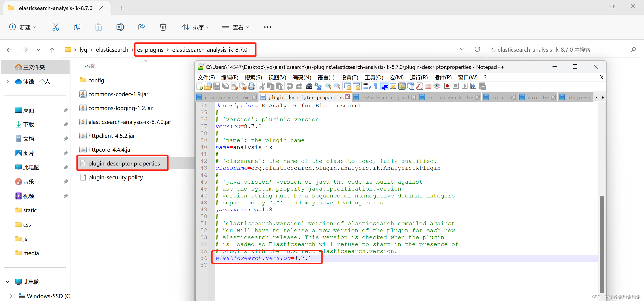Viewport: 644px width, 301px height.
Task: Toggle the indent guide toolbar button
Action: (385, 86)
